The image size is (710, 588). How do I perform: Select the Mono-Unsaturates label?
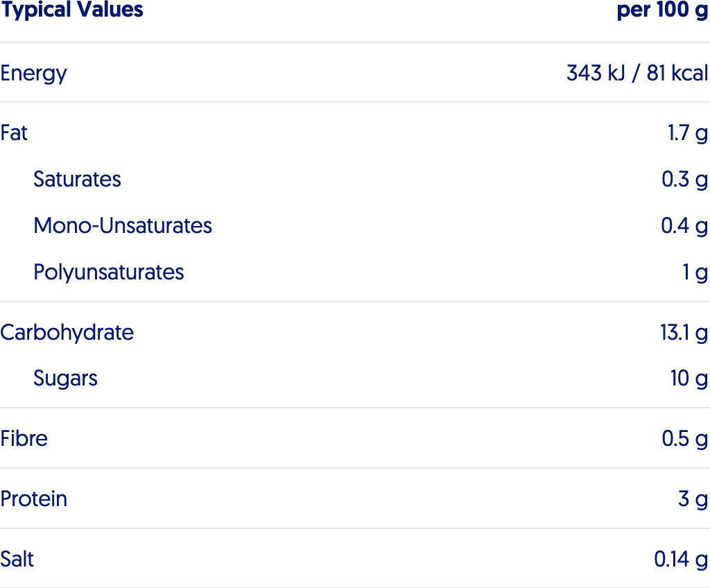click(123, 225)
